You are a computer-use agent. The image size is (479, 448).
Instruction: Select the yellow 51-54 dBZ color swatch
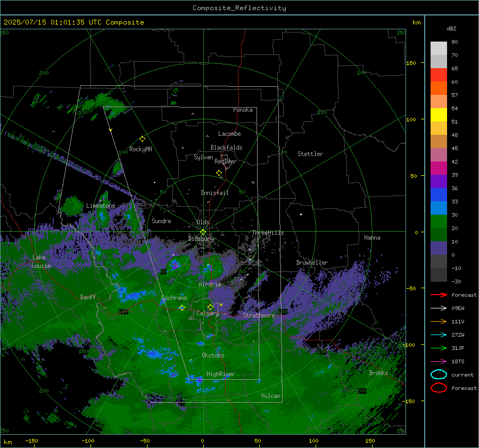[x=439, y=115]
